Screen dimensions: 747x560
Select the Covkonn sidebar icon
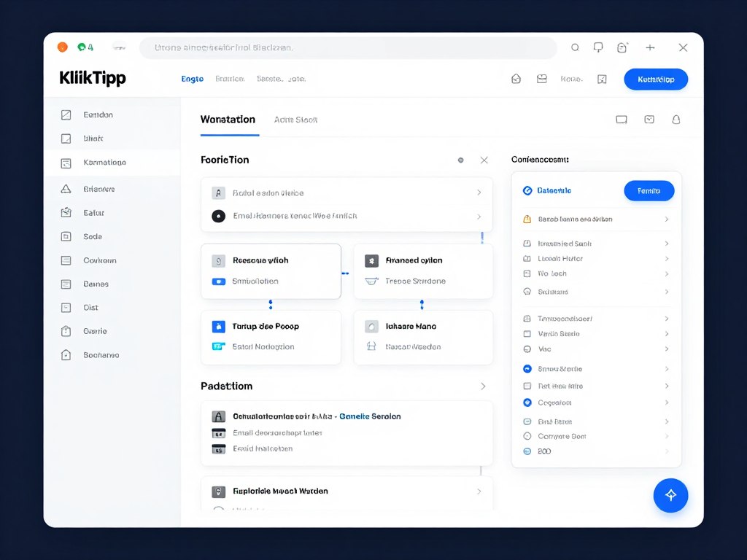66,260
